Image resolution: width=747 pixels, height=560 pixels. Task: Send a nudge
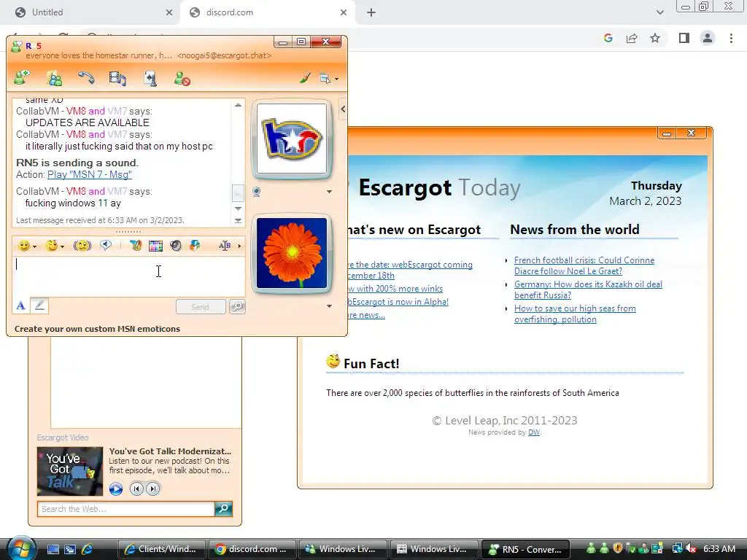point(82,246)
